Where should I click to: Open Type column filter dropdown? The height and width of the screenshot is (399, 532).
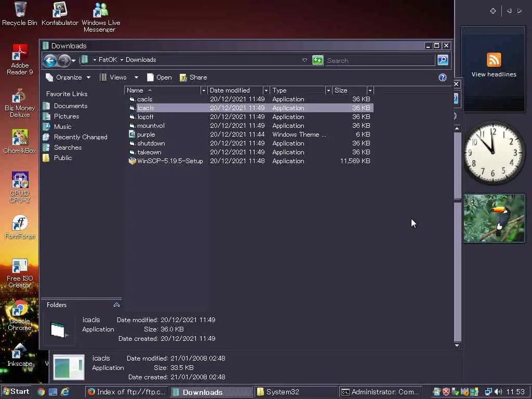pos(328,90)
